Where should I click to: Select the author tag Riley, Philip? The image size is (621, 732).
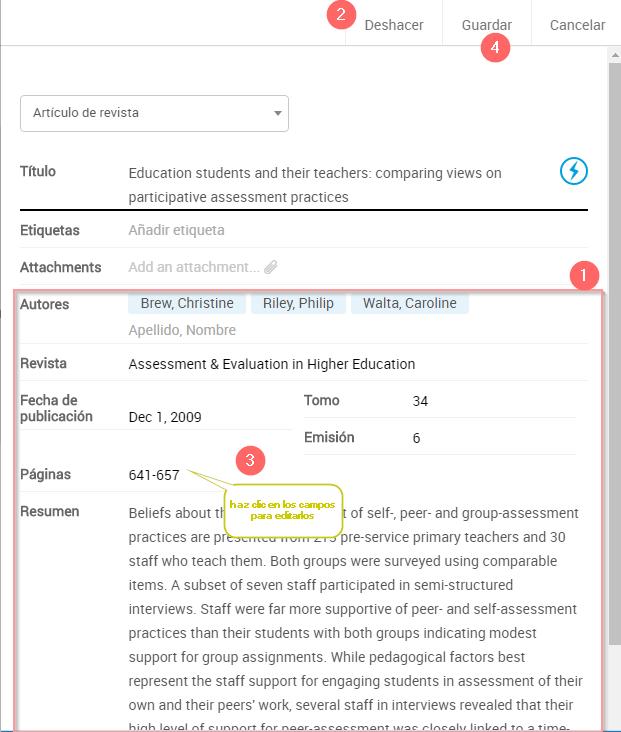point(298,303)
